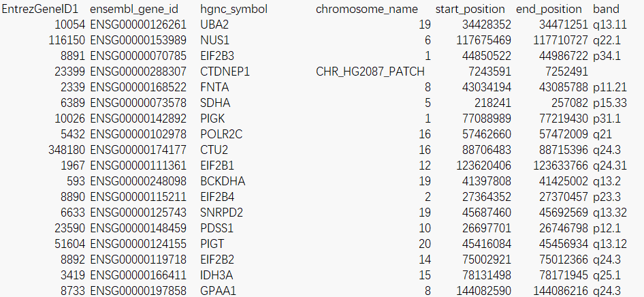Select the BCKDHA gene symbol cell
The width and height of the screenshot is (644, 297).
[x=223, y=180]
